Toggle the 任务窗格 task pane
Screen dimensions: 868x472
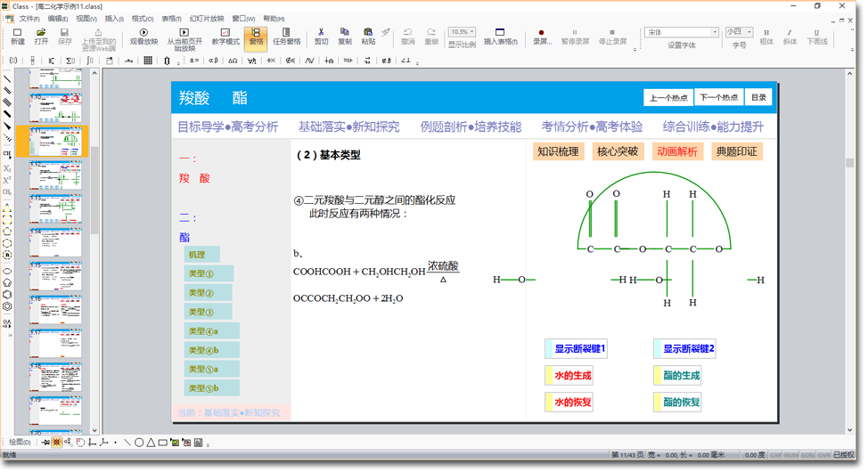(287, 36)
